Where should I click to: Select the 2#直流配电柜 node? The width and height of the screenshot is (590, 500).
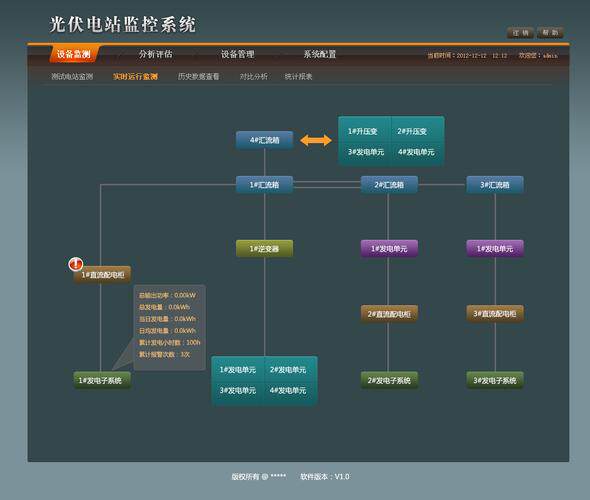(x=389, y=314)
